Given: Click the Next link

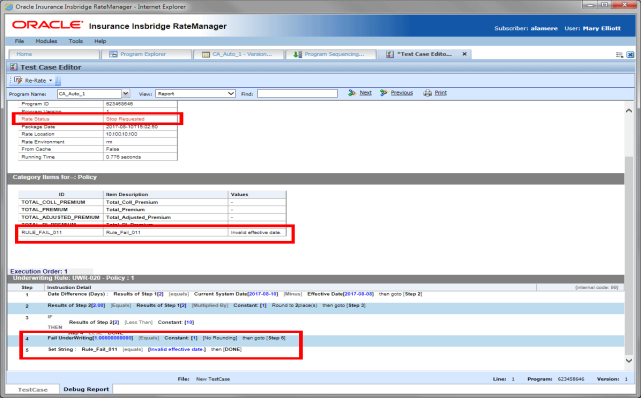Looking at the screenshot, I should pos(365,93).
